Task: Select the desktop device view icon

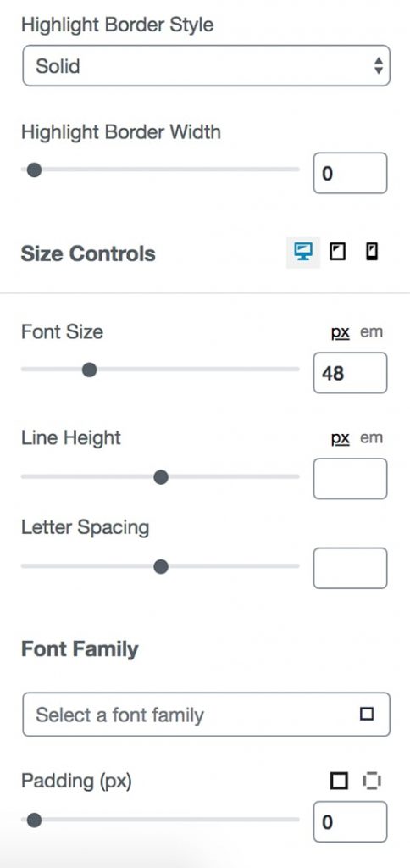Action: point(303,253)
